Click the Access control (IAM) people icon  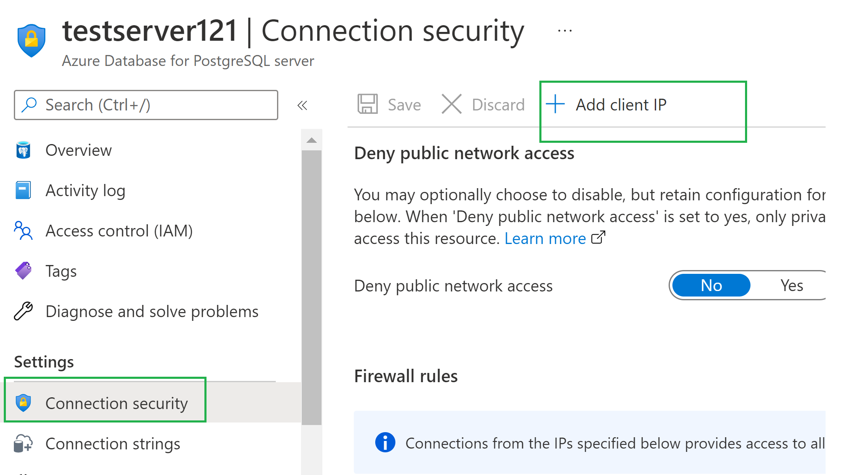pyautogui.click(x=24, y=231)
